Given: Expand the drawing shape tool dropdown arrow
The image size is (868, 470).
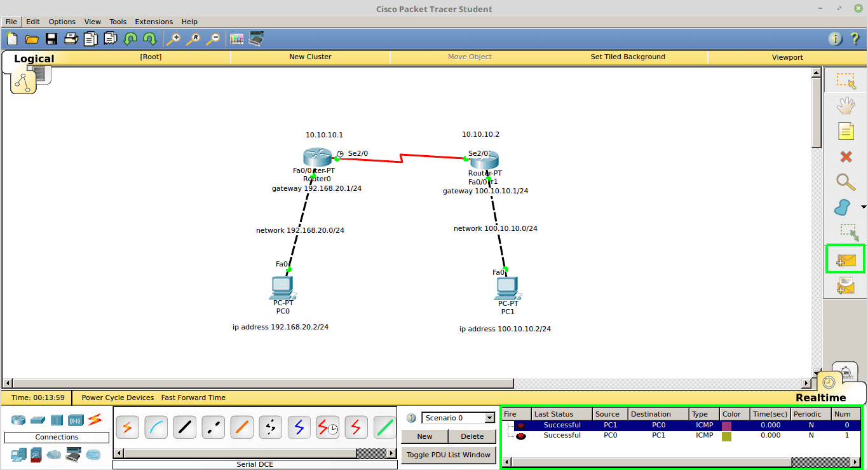Looking at the screenshot, I should point(863,207).
